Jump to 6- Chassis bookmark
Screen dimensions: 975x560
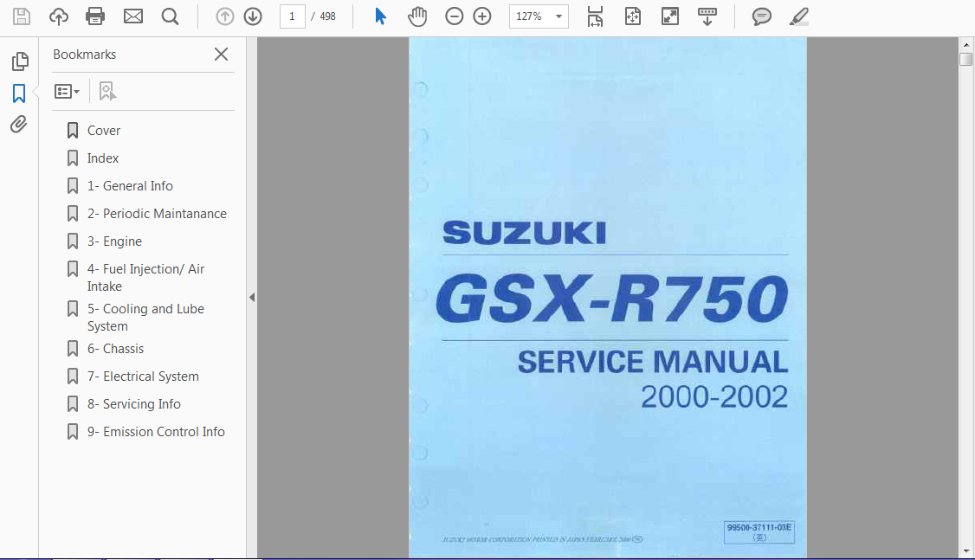pyautogui.click(x=115, y=349)
